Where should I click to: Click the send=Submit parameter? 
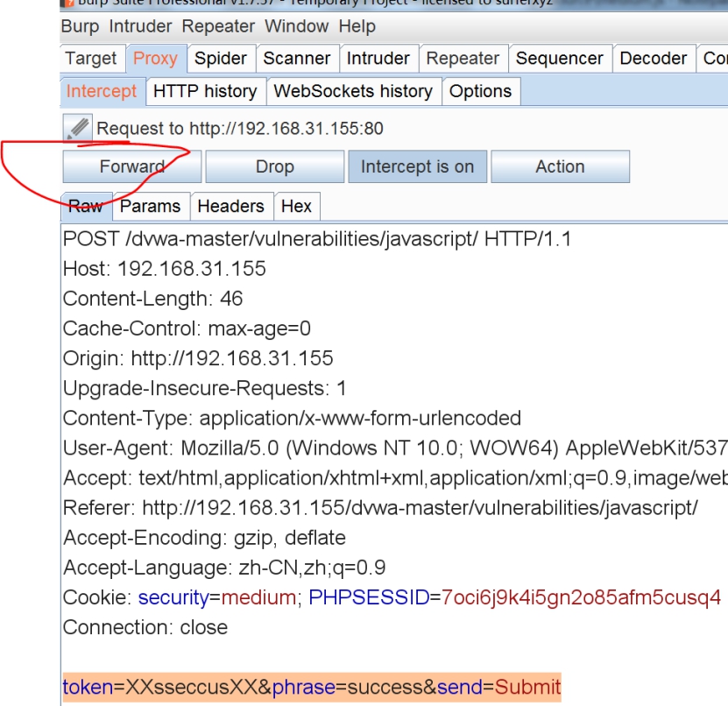click(x=499, y=687)
